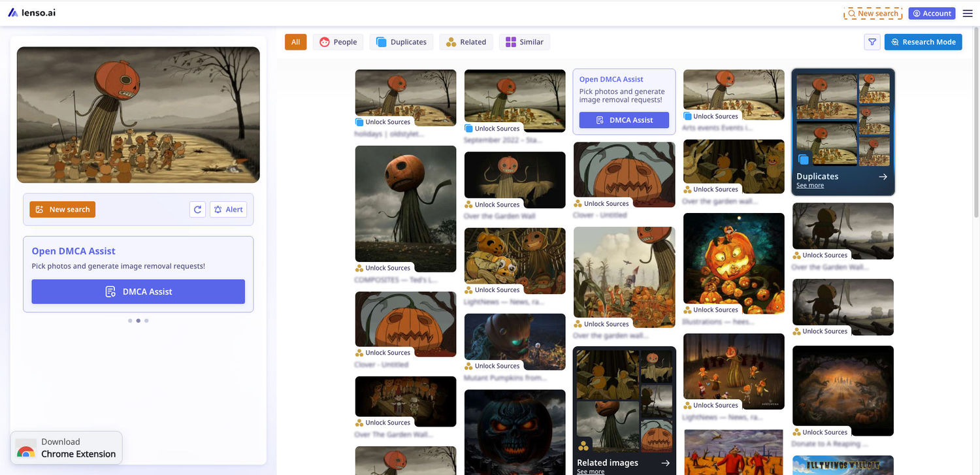The height and width of the screenshot is (475, 980).
Task: Select the Related filter tab
Action: pyautogui.click(x=466, y=42)
